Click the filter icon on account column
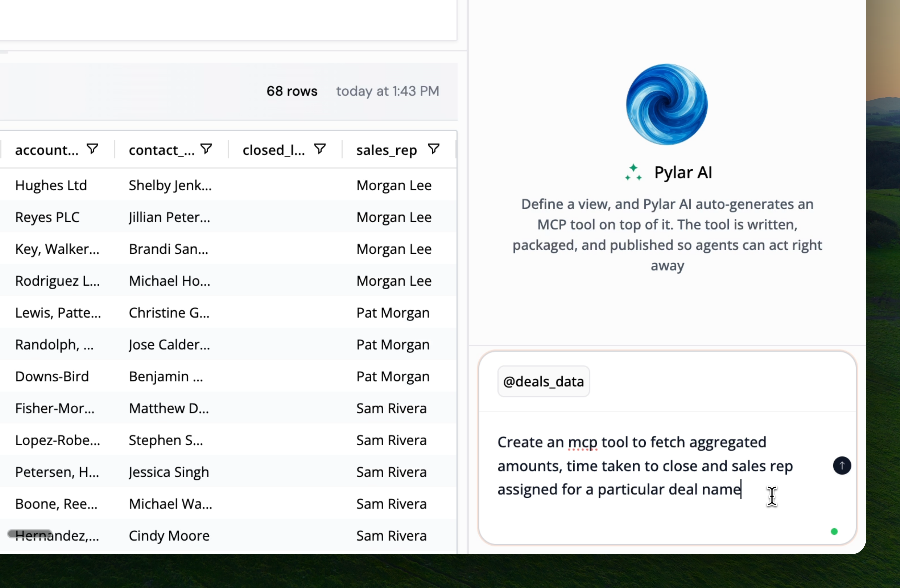Viewport: 900px width, 588px height. [92, 149]
